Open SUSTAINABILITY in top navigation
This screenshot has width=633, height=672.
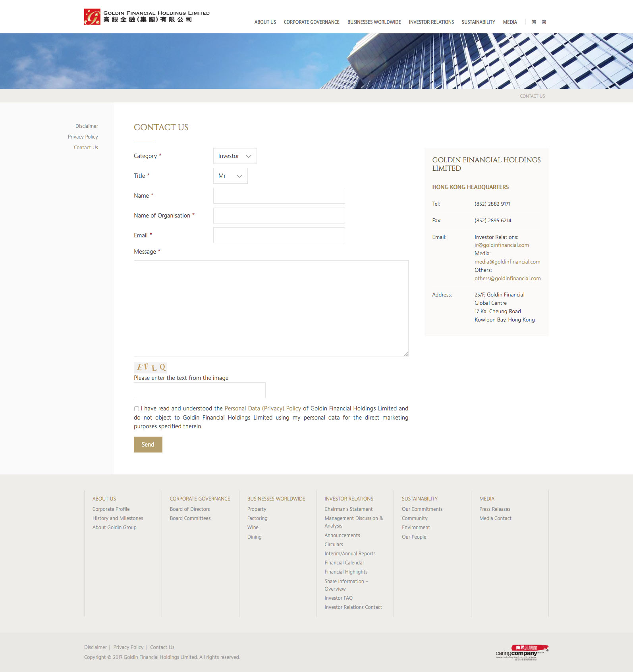point(479,22)
